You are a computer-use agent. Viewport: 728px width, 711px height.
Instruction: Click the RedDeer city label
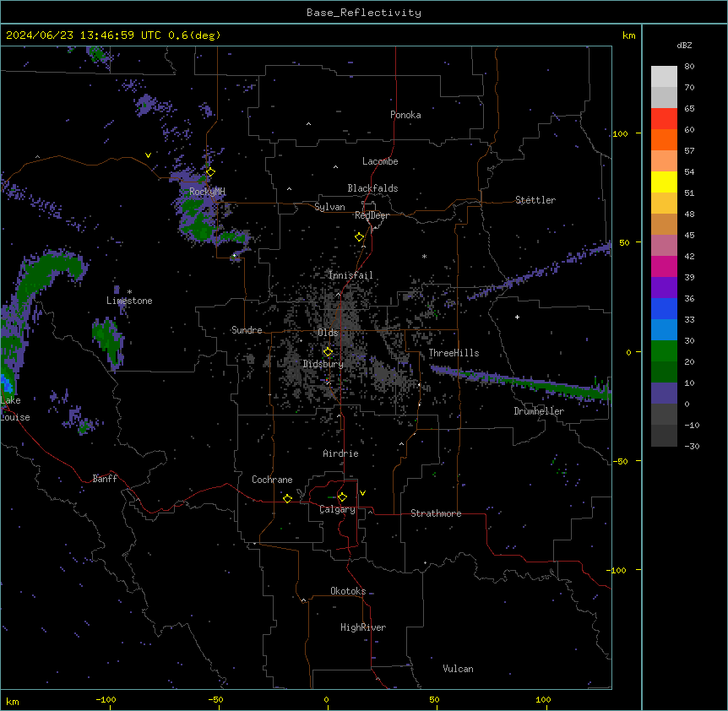pos(372,215)
